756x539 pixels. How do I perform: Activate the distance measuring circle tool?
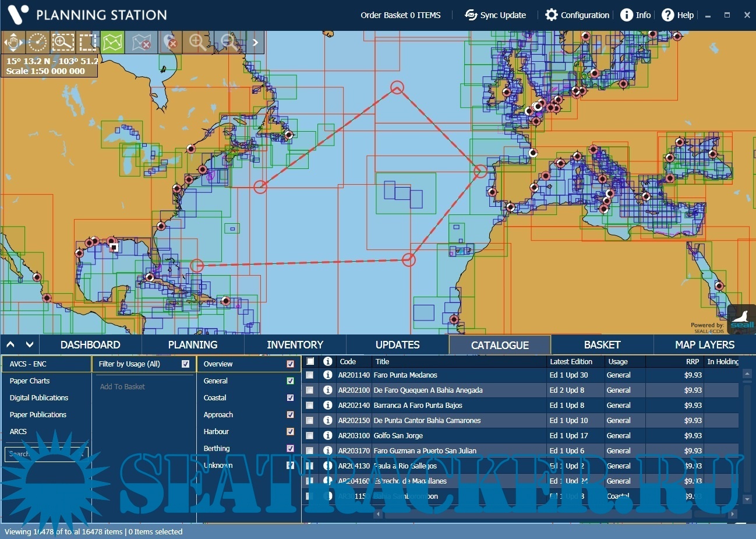38,43
